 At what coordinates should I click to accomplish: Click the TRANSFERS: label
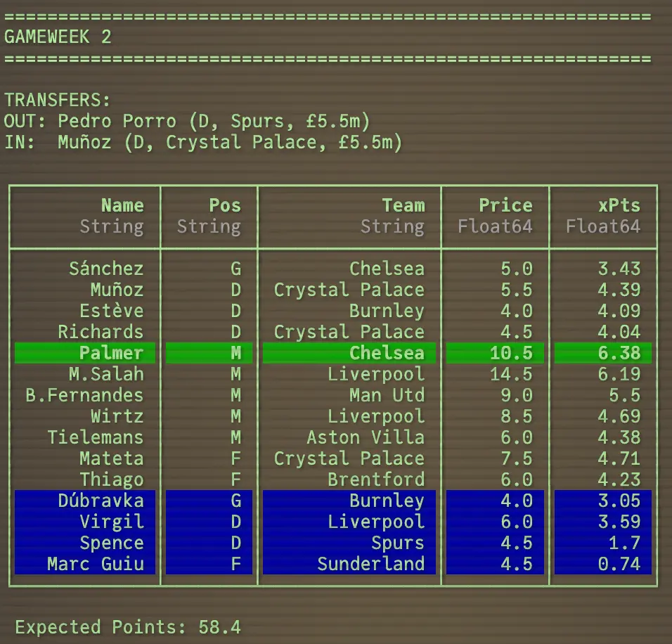point(58,100)
